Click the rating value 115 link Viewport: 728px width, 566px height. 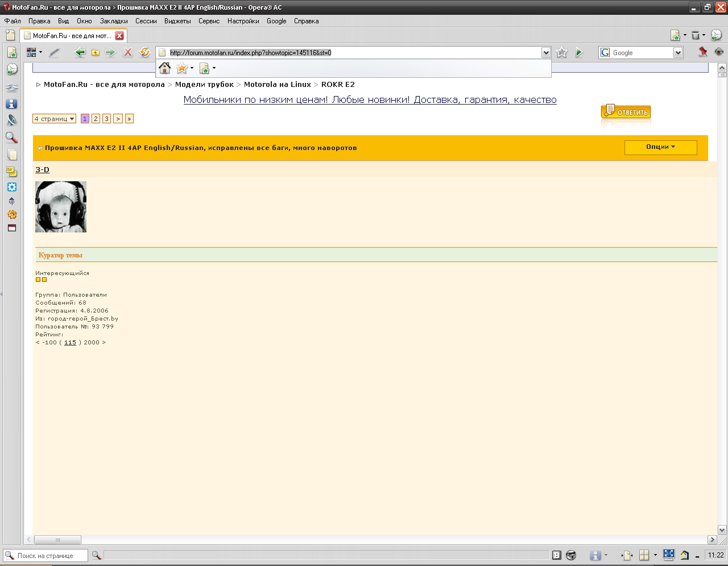coord(70,343)
